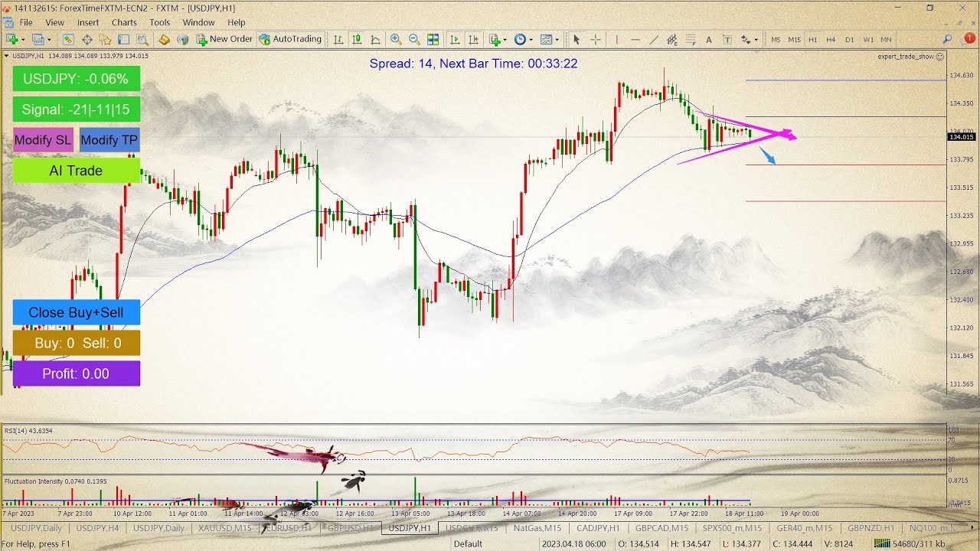Image resolution: width=980 pixels, height=551 pixels.
Task: Draw a trendline
Action: (x=653, y=39)
